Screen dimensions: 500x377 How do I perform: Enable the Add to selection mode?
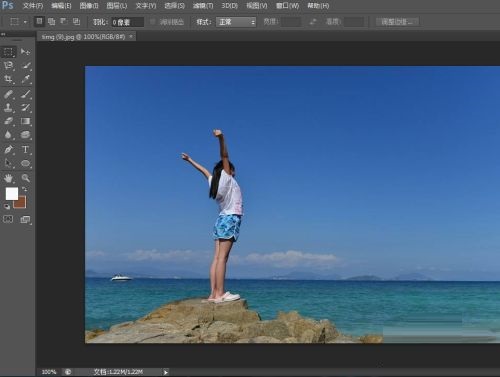pos(51,22)
